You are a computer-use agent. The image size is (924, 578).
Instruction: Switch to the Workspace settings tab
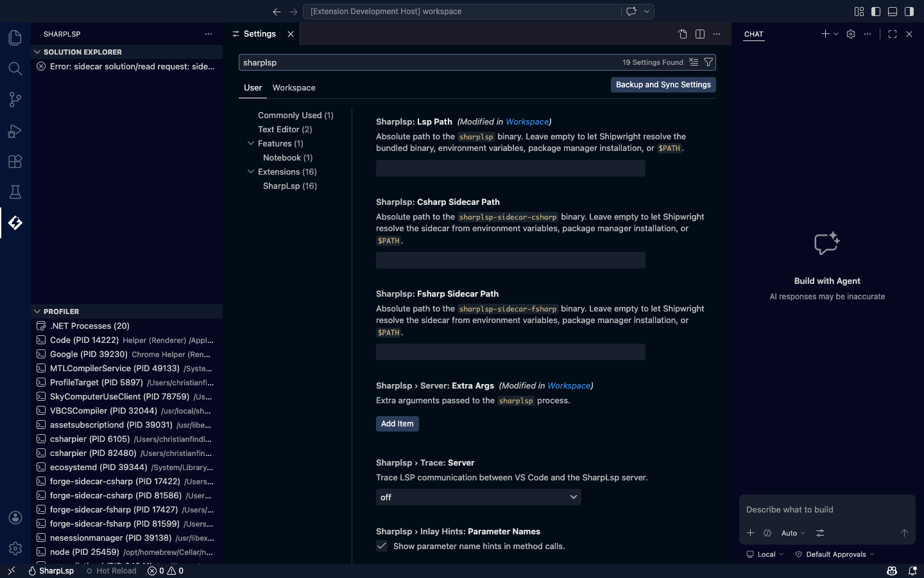(x=294, y=88)
